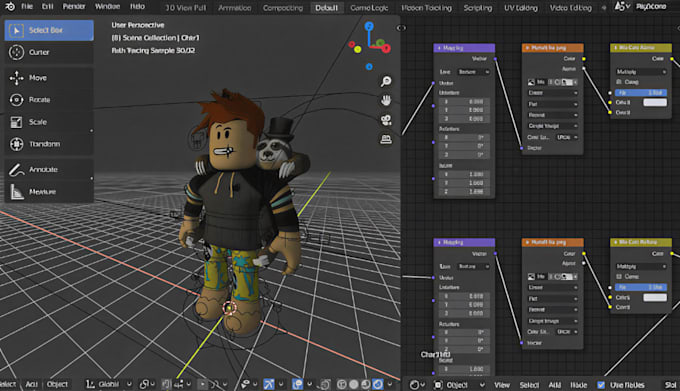
Task: Open Node menu in node editor header
Action: click(578, 385)
